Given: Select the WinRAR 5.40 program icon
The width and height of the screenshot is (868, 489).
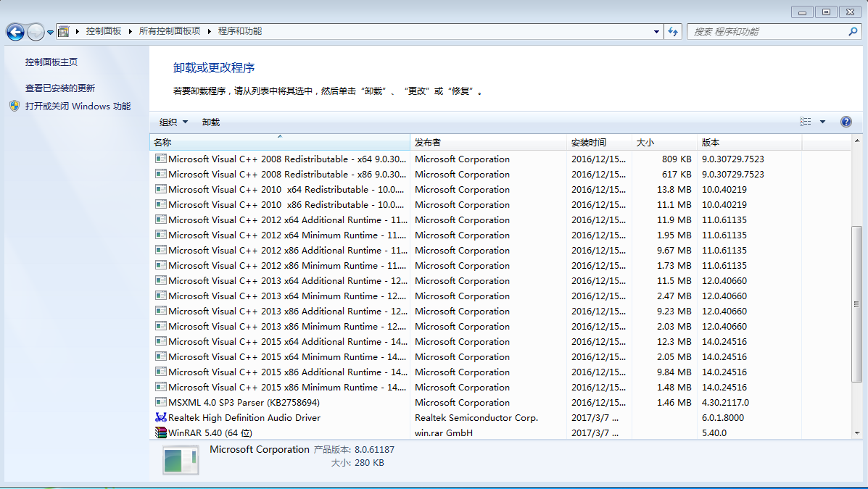Looking at the screenshot, I should [x=161, y=433].
